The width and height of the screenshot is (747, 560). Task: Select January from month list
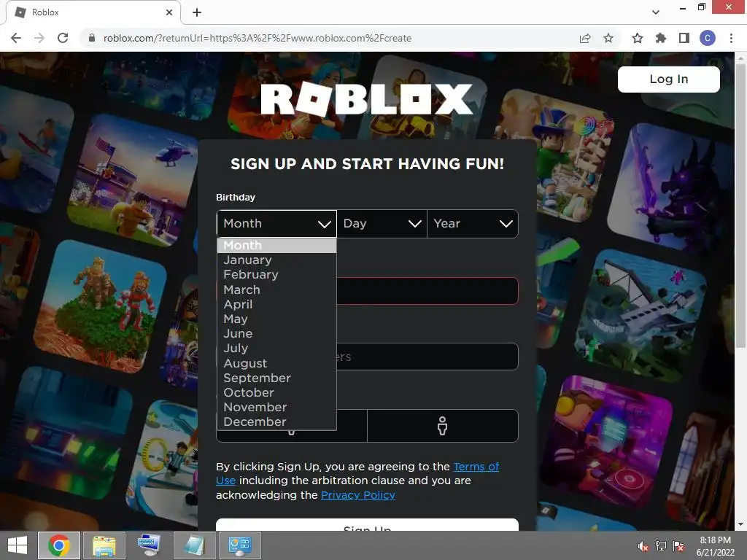pyautogui.click(x=276, y=260)
